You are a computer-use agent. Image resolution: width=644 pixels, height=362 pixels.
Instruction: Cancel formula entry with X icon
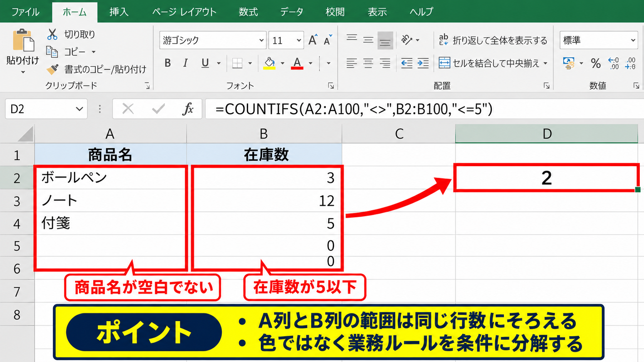click(128, 109)
